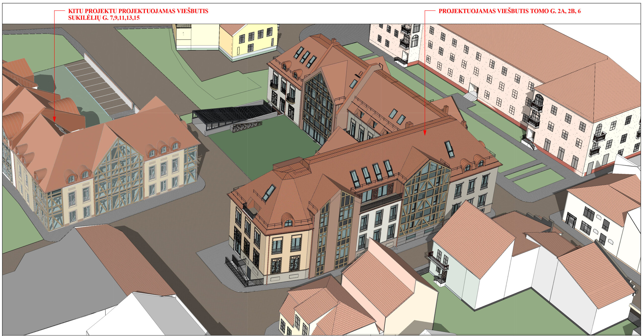Click the left red arrow's arrowhead tip
Image resolution: width=644 pixels, height=336 pixels.
55,121
